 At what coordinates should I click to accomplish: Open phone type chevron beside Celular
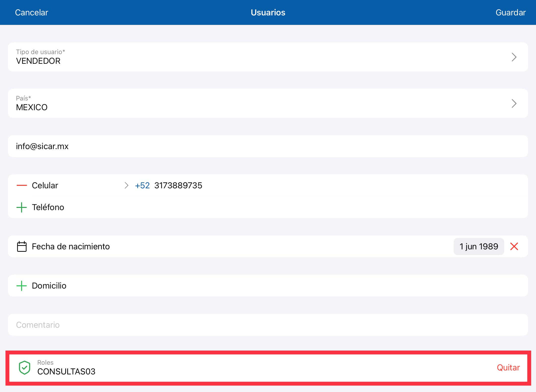pyautogui.click(x=126, y=185)
